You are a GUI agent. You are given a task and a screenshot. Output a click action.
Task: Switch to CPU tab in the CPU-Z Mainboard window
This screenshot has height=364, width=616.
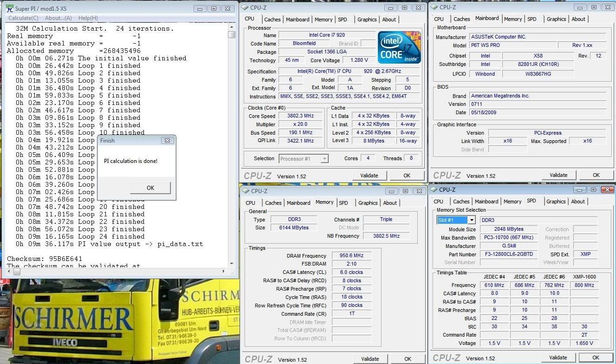(x=439, y=19)
